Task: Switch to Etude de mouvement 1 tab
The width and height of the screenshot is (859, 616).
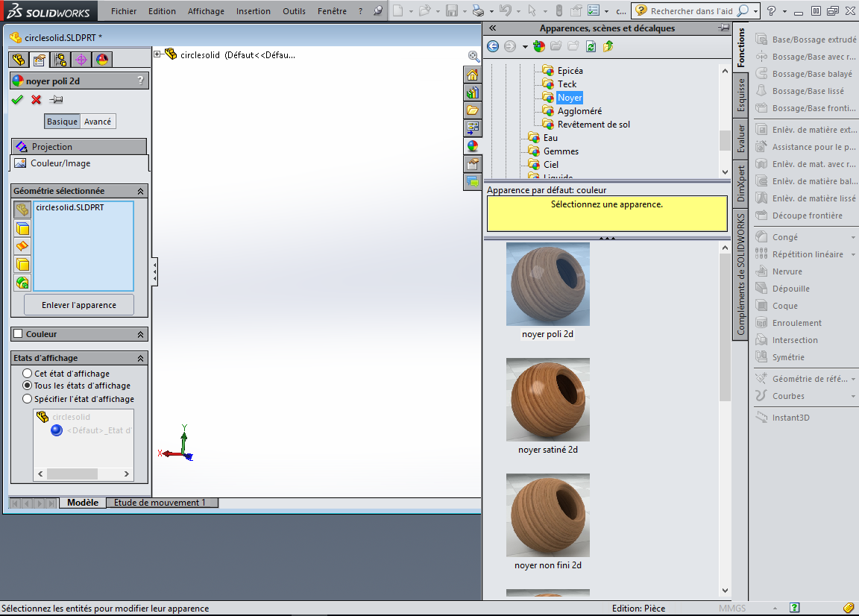Action: coord(160,503)
